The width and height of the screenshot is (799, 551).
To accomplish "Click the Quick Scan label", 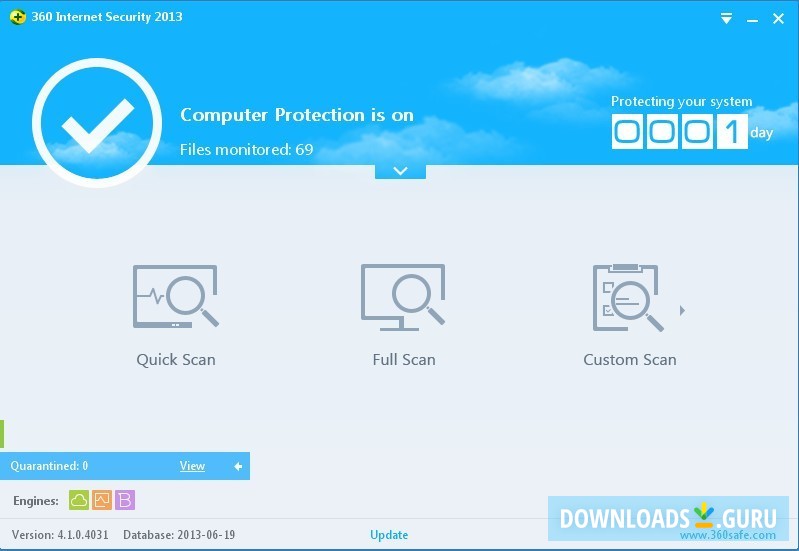I will [176, 360].
